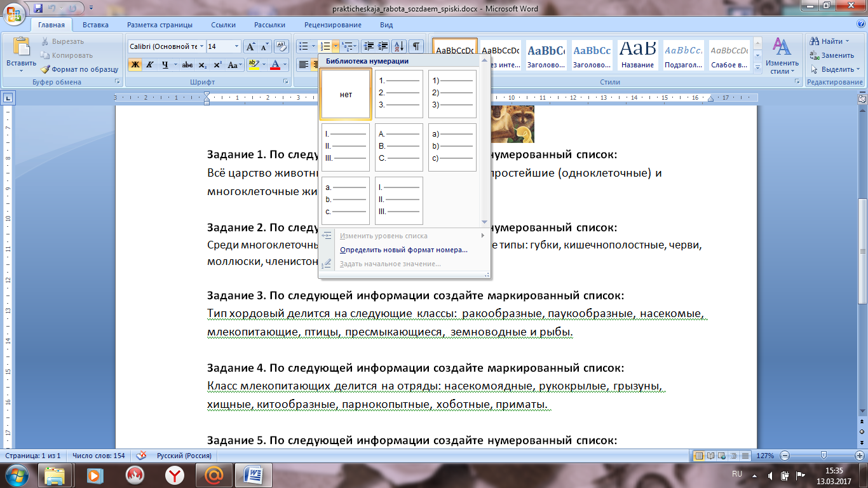Open the font size dropdown 14
The width and height of the screenshot is (868, 488).
point(237,46)
